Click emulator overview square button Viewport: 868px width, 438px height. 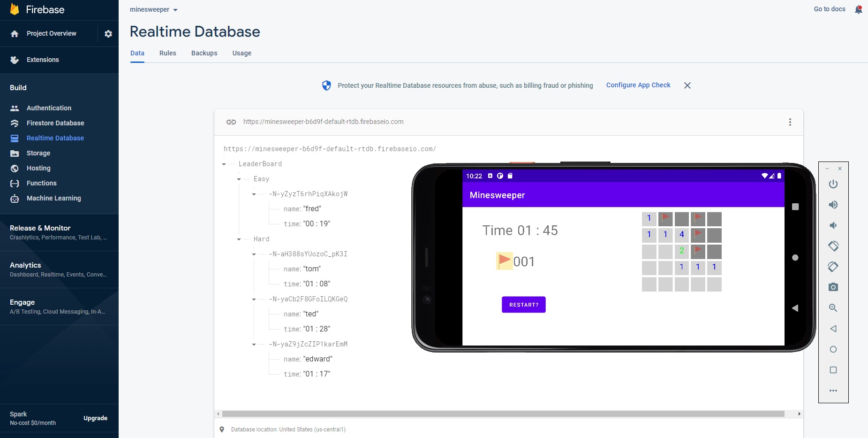[x=833, y=370]
